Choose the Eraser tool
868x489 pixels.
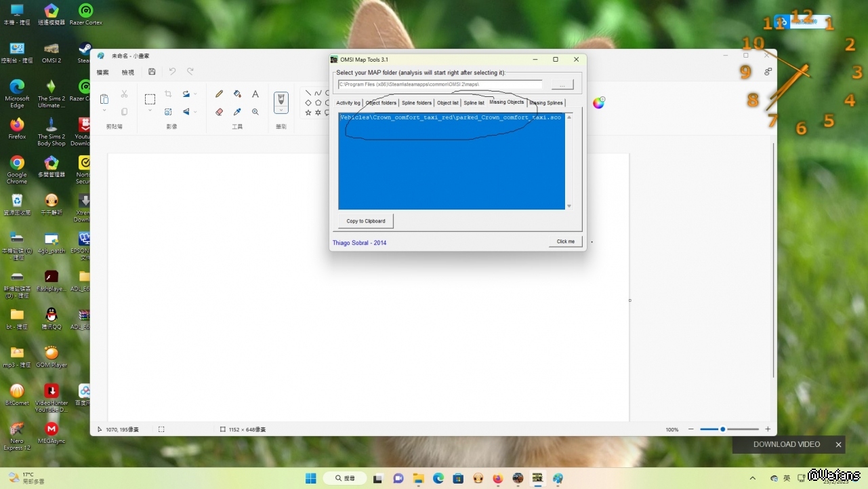click(x=219, y=112)
